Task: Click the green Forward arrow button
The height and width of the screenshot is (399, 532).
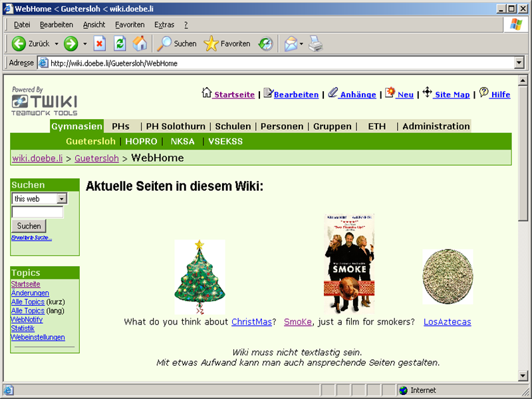Action: point(71,44)
